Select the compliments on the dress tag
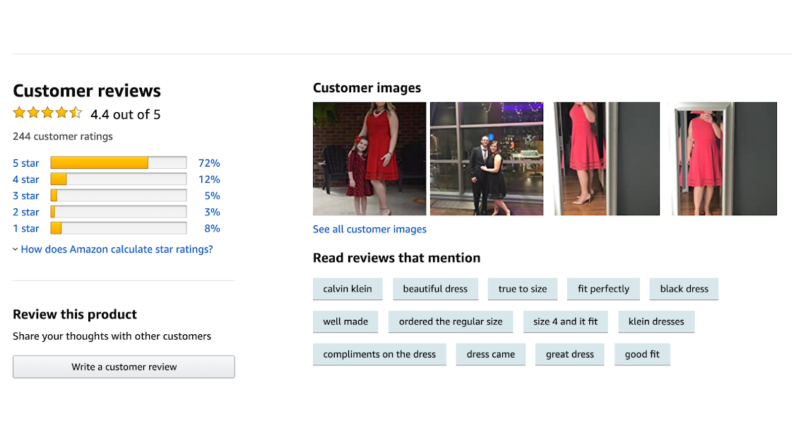 click(x=379, y=355)
